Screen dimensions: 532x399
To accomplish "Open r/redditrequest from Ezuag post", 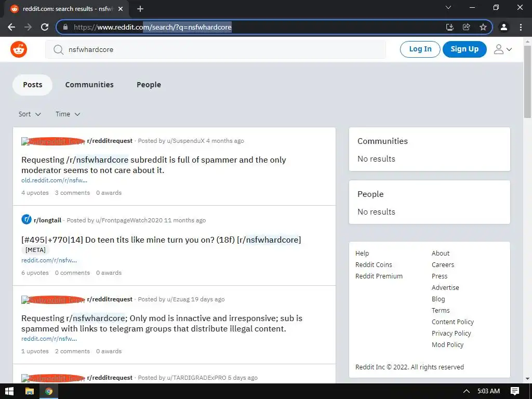I will point(110,299).
